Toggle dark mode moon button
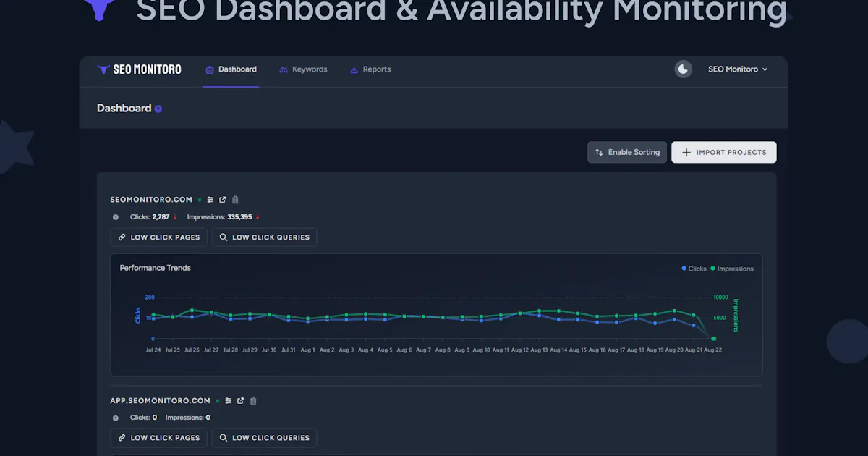868x456 pixels. 683,69
